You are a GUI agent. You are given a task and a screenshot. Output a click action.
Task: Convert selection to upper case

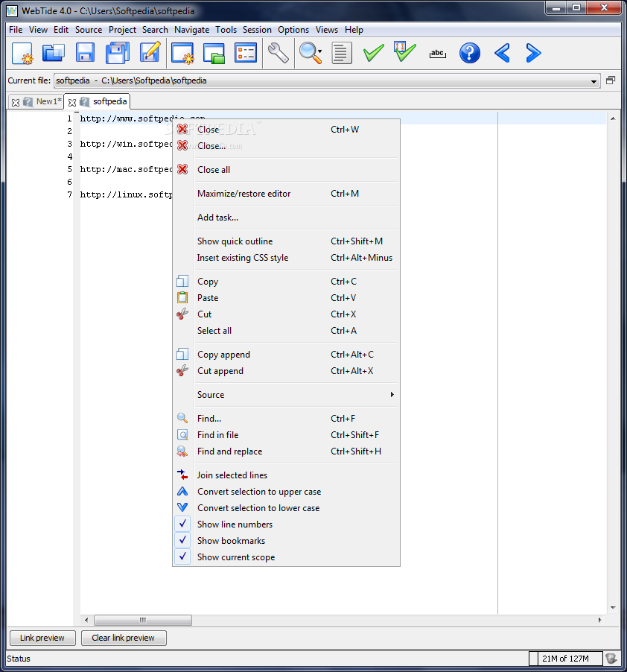pos(286,492)
